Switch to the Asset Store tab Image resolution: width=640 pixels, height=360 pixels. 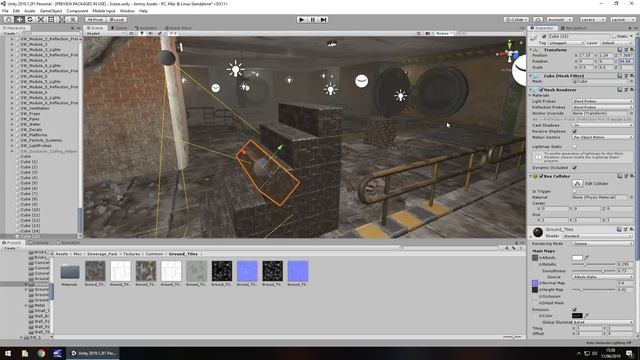tap(178, 28)
